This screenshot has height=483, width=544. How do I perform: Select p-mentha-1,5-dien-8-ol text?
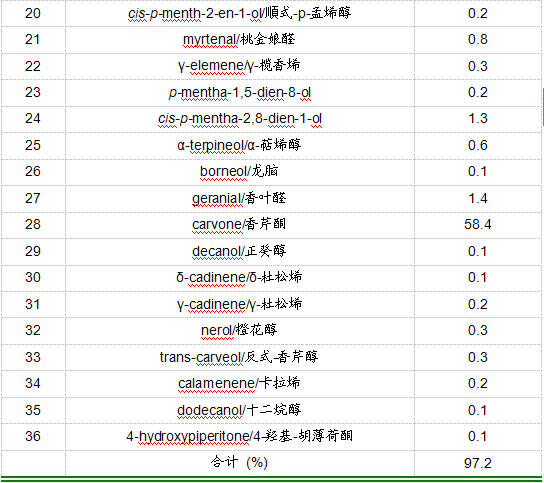click(x=240, y=93)
